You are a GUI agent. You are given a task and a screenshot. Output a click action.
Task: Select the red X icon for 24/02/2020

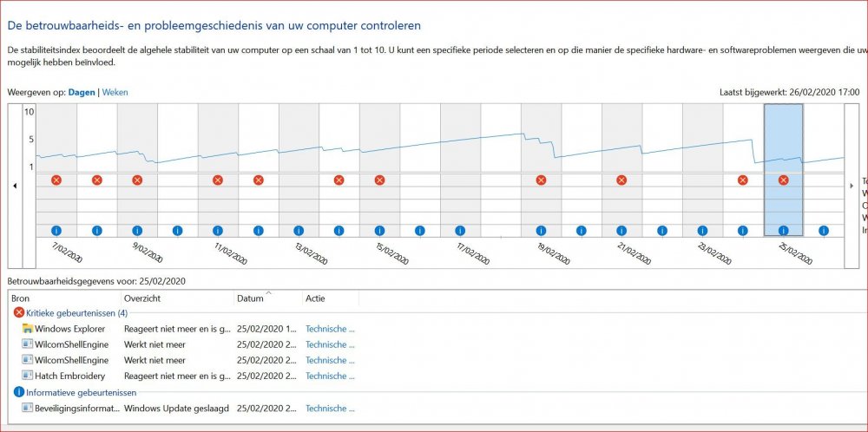[x=743, y=180]
